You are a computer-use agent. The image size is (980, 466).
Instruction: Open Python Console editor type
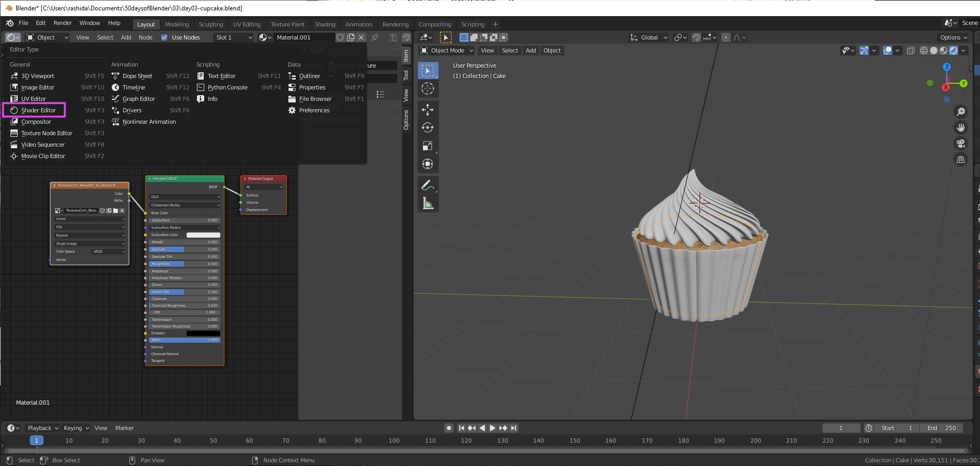(228, 87)
